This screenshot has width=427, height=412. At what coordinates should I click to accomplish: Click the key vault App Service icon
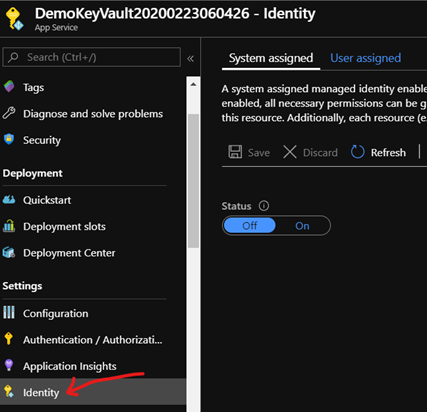coord(14,19)
